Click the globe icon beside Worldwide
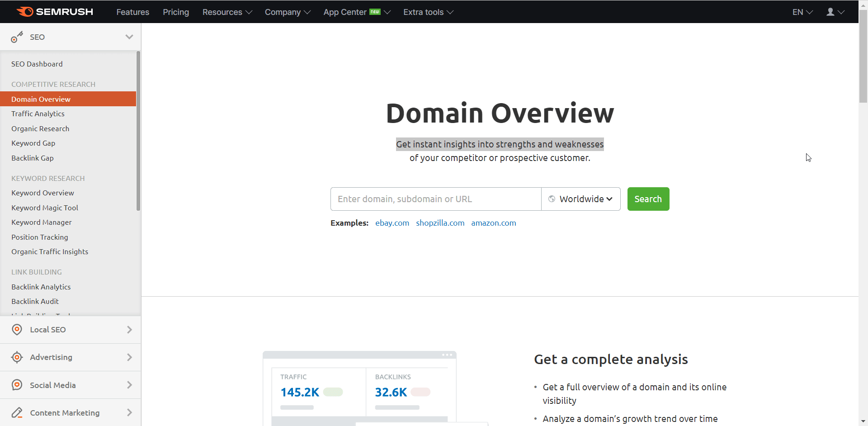Screen dimensions: 868x426 tap(552, 199)
